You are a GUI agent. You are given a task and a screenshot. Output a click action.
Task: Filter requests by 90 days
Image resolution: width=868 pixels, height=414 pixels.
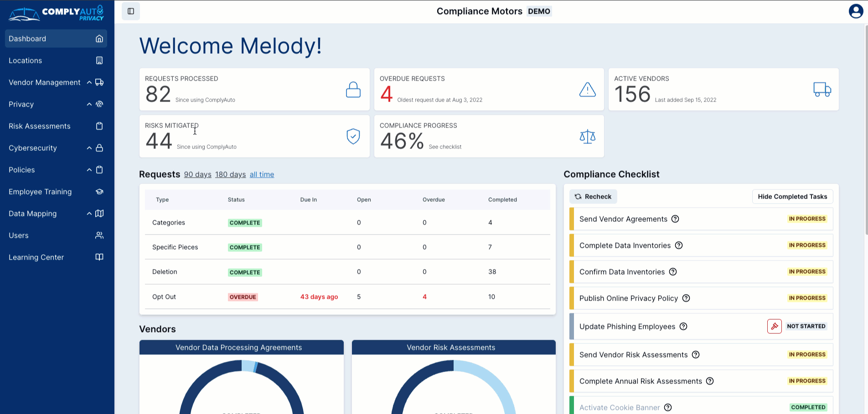(198, 174)
